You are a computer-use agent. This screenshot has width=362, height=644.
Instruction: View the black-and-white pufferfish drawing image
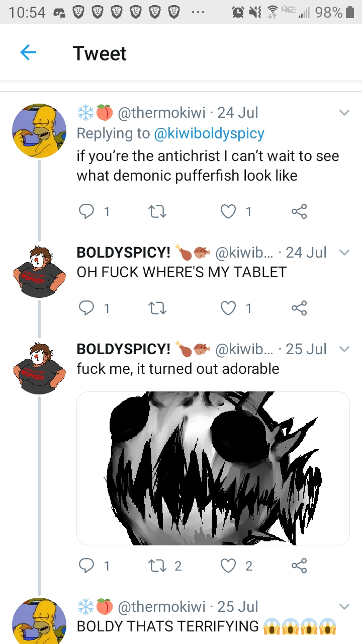click(213, 468)
